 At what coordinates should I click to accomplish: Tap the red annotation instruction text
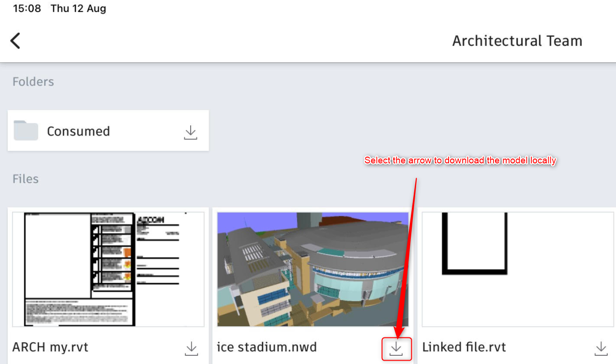point(460,160)
